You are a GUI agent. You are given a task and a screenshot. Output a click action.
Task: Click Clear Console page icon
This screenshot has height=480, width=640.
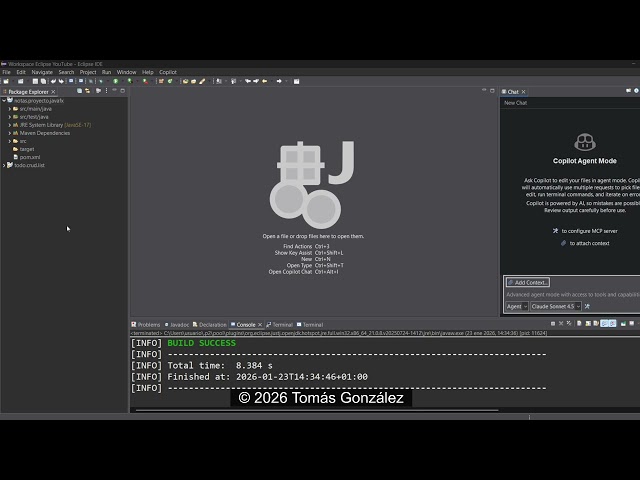pyautogui.click(x=579, y=323)
